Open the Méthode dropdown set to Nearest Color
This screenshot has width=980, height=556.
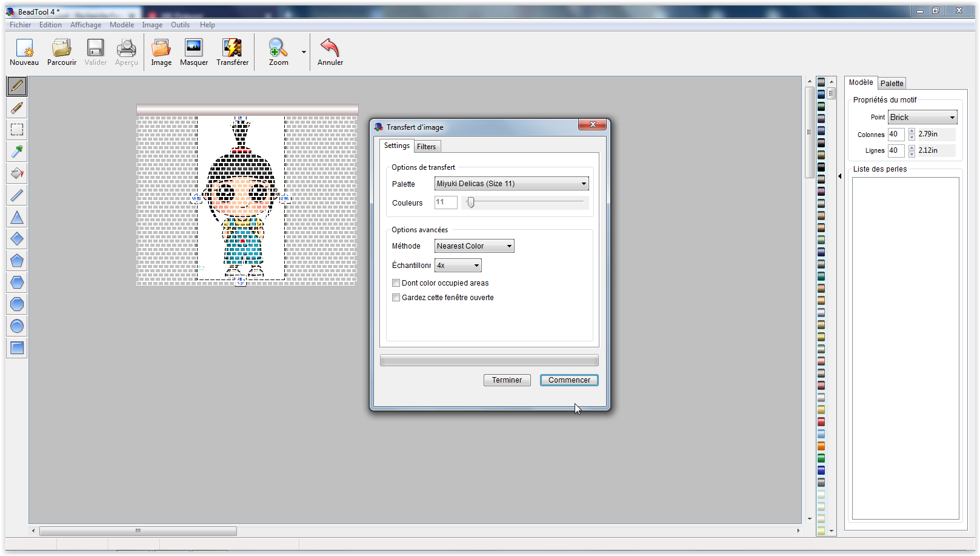[x=473, y=246]
